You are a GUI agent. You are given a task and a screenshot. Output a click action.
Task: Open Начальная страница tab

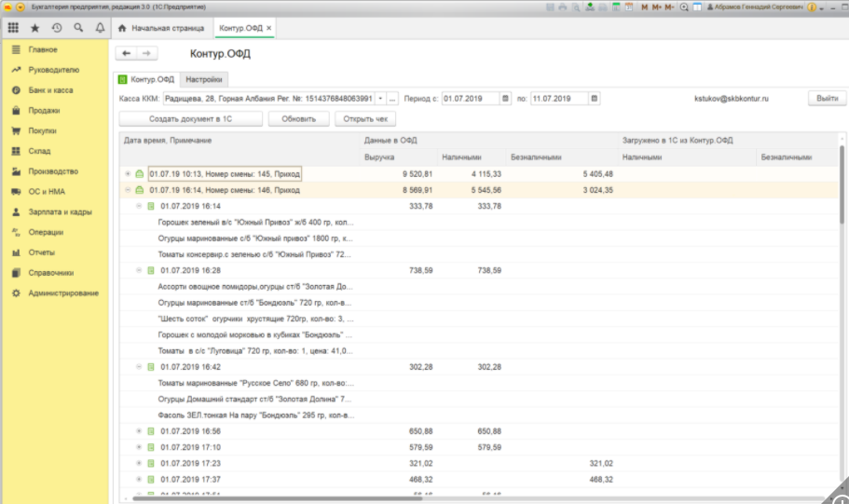click(162, 28)
